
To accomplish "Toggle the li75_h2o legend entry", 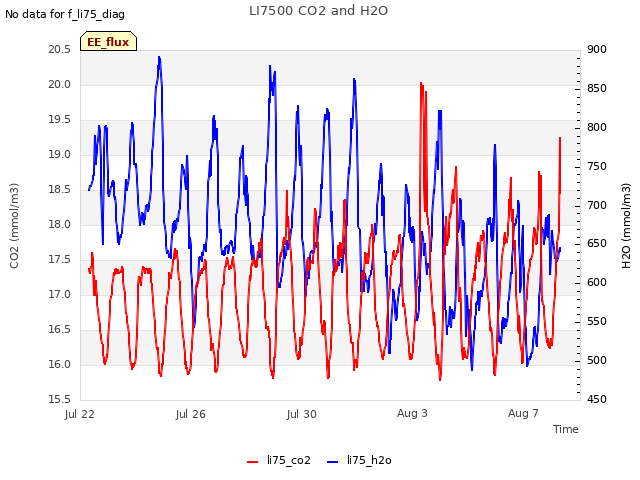I will pyautogui.click(x=359, y=460).
